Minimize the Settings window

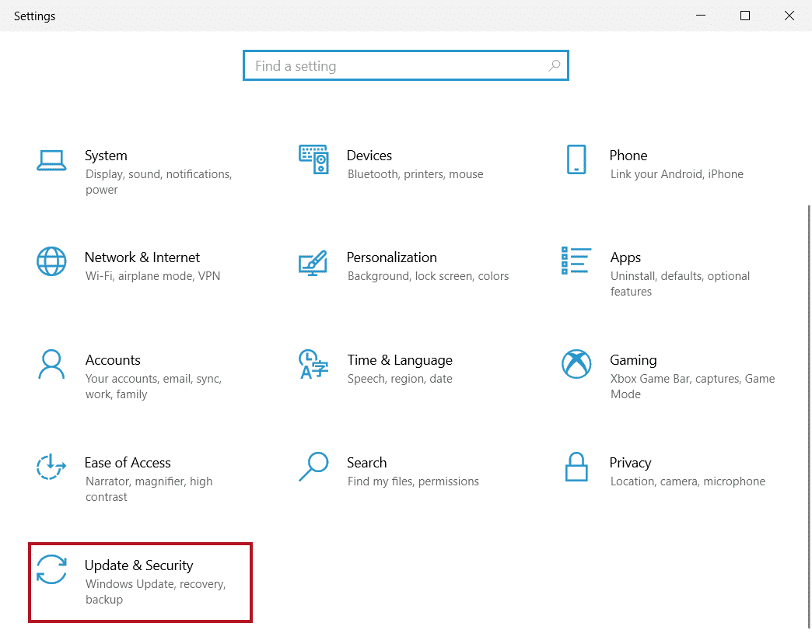[701, 16]
